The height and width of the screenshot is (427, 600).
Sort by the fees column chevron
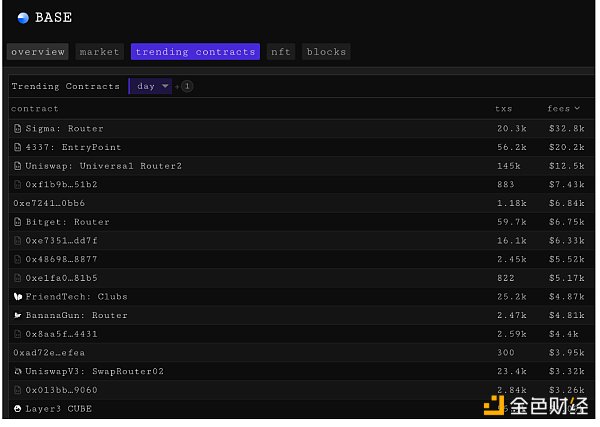point(577,109)
